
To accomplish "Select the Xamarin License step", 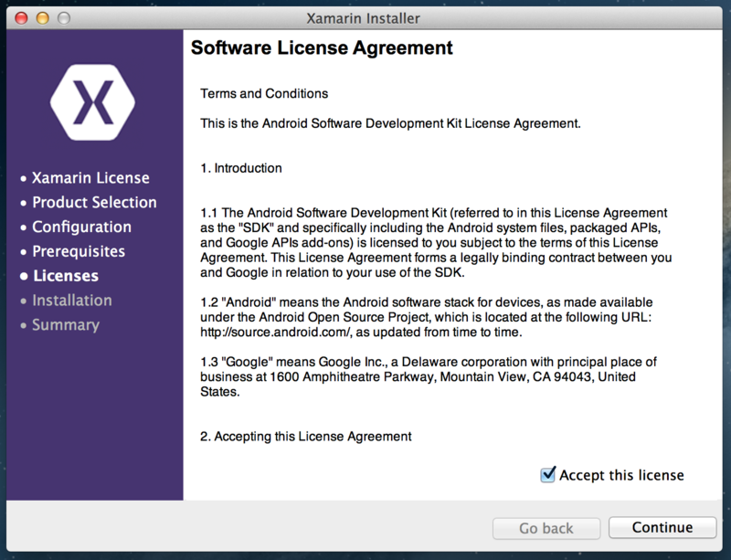I will coord(90,177).
